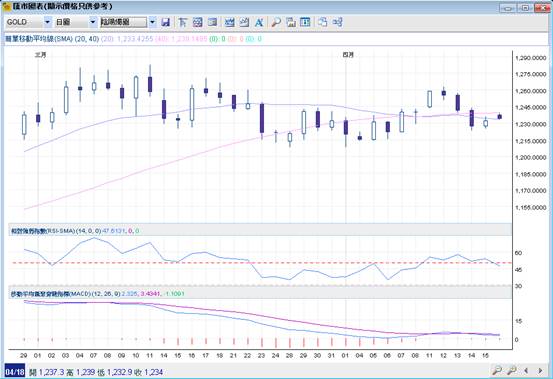
Task: Select the text annotation 'A' tool
Action: pos(259,22)
